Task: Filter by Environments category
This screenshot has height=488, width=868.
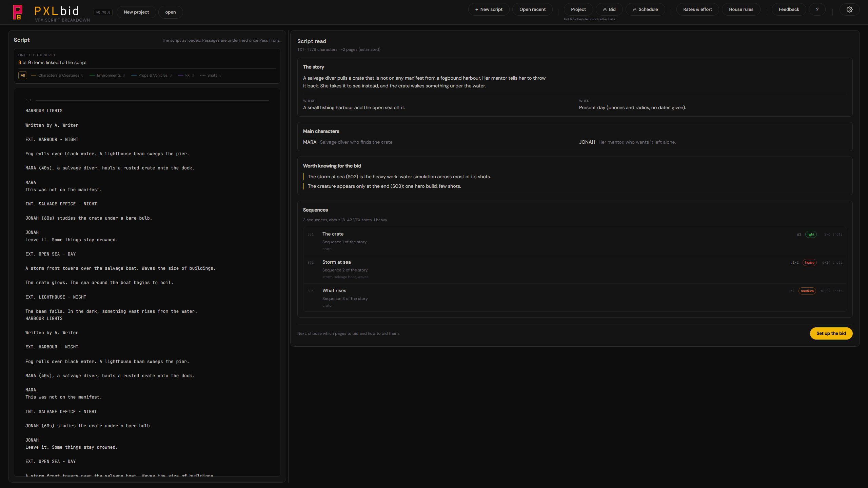Action: click(107, 76)
